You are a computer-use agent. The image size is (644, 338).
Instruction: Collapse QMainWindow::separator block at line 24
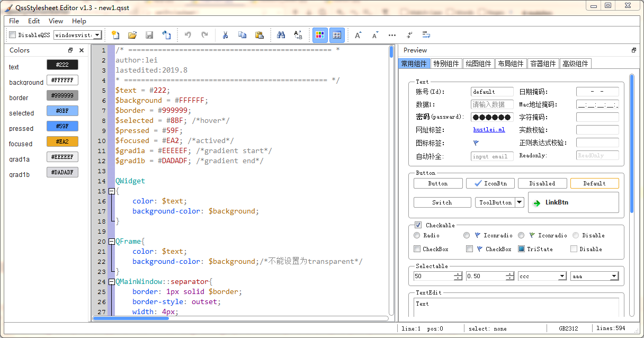pyautogui.click(x=111, y=282)
